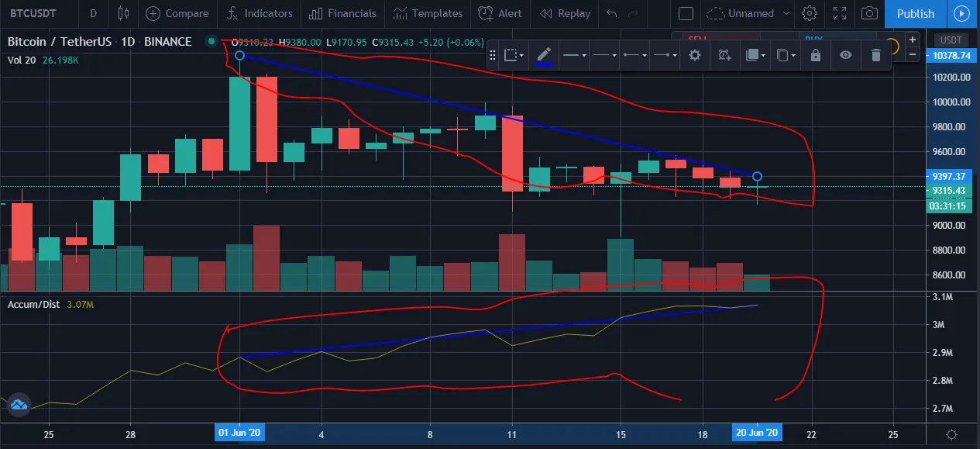Viewport: 980px width, 449px height.
Task: Create an Alert from top toolbar
Action: click(x=500, y=13)
